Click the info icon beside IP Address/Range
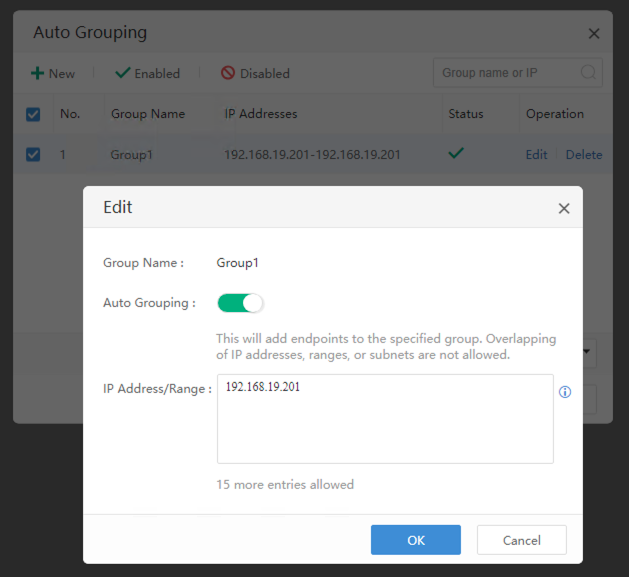Viewport: 629px width, 577px height. (565, 392)
